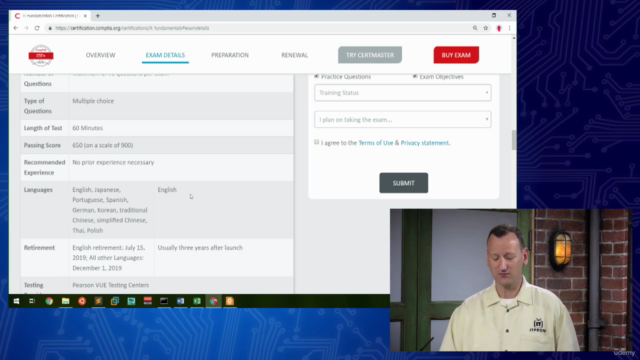Click the 'Type of Questions' row label
The height and width of the screenshot is (360, 640).
click(x=38, y=106)
